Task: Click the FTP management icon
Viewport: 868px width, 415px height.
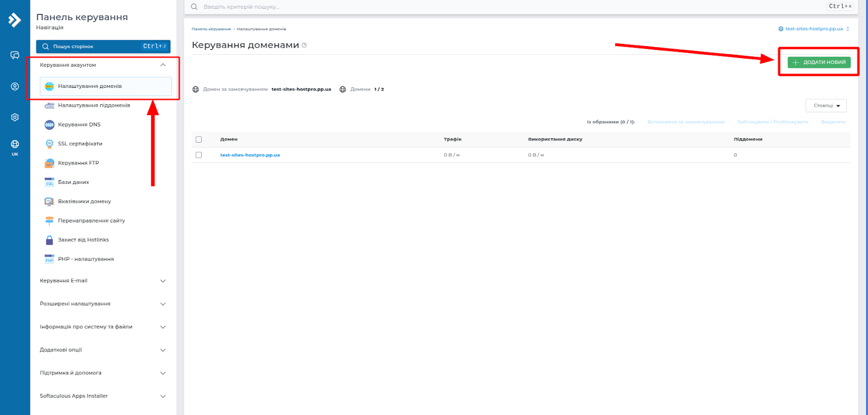Action: click(x=49, y=163)
